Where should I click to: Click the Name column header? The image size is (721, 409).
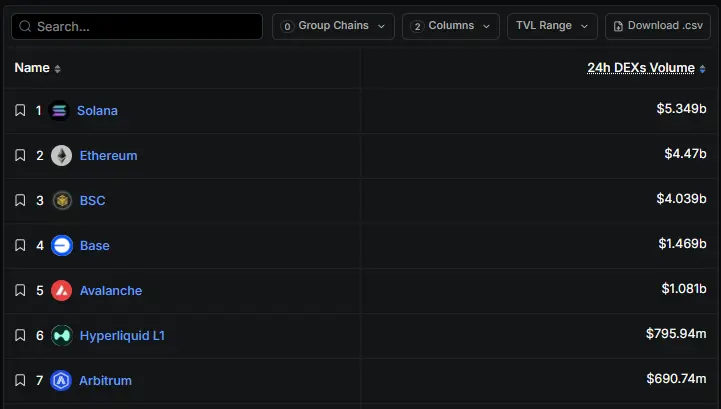[32, 68]
